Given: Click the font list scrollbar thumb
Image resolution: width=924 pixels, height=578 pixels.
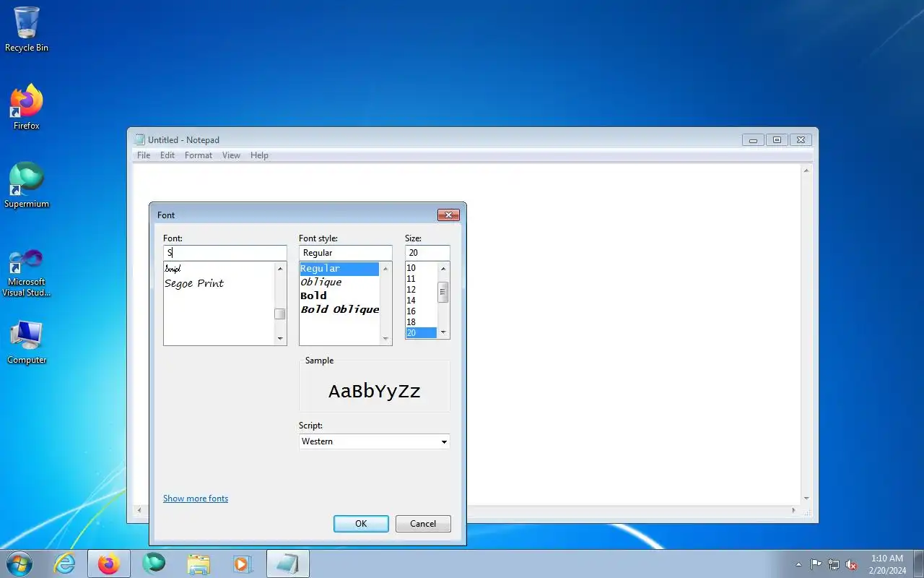Looking at the screenshot, I should click(280, 314).
